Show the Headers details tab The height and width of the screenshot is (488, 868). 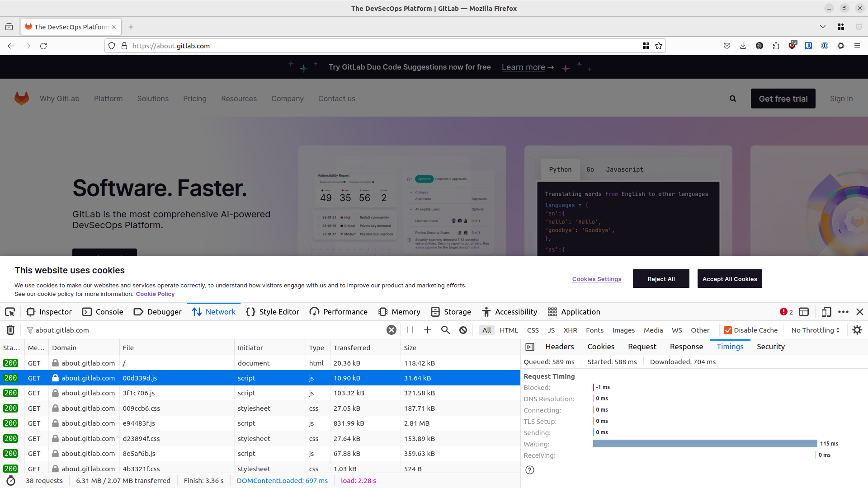[x=560, y=347]
